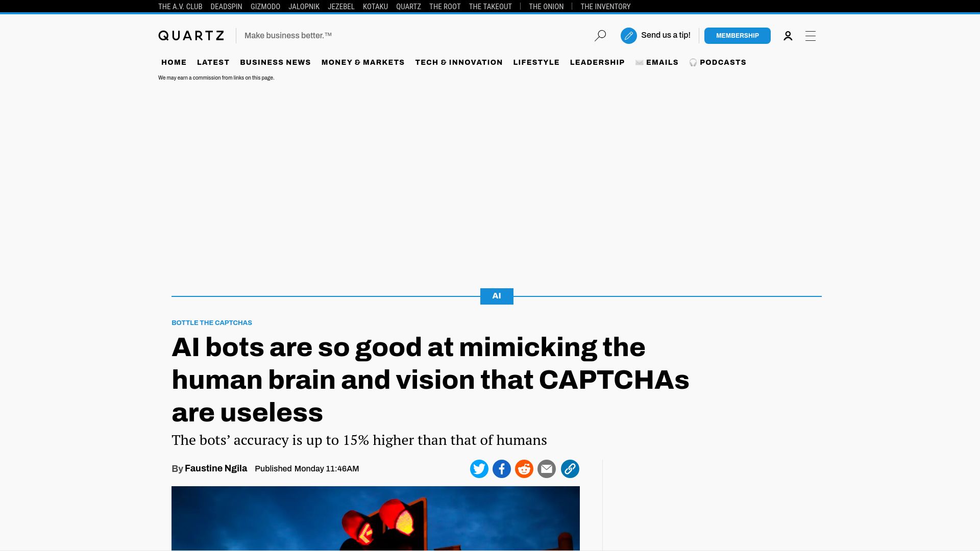Open the HOME nav item
The height and width of the screenshot is (551, 980).
pyautogui.click(x=174, y=62)
